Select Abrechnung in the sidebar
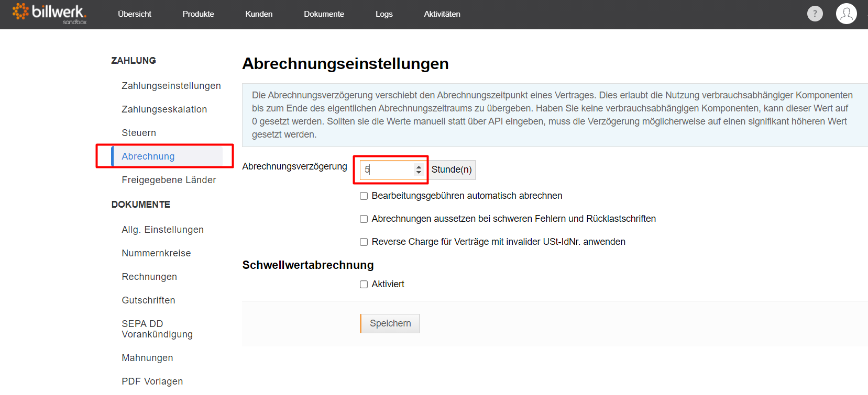The height and width of the screenshot is (395, 868). (167, 156)
